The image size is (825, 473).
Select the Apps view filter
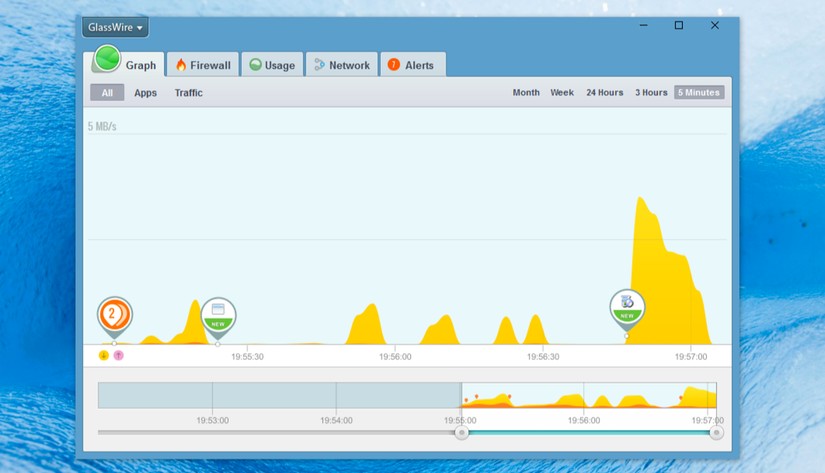click(145, 93)
